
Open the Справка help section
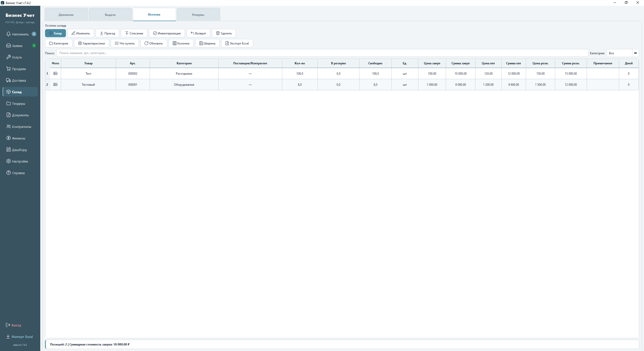(20, 173)
